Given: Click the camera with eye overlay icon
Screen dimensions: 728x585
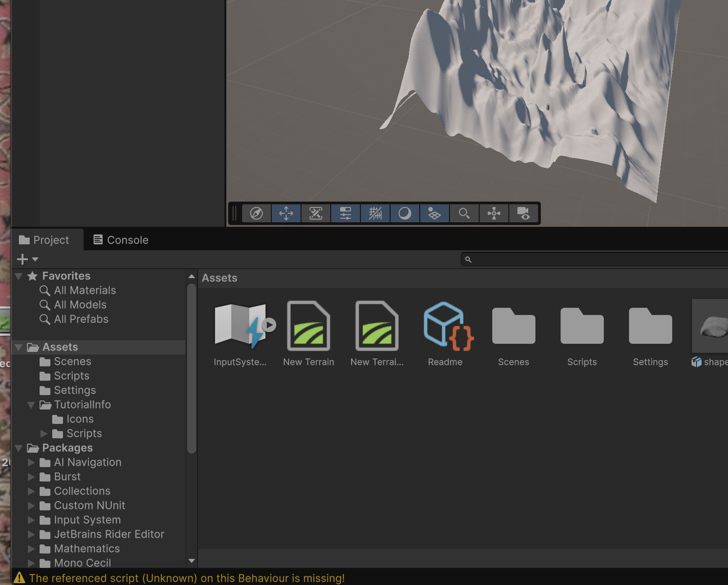Looking at the screenshot, I should pyautogui.click(x=523, y=213).
